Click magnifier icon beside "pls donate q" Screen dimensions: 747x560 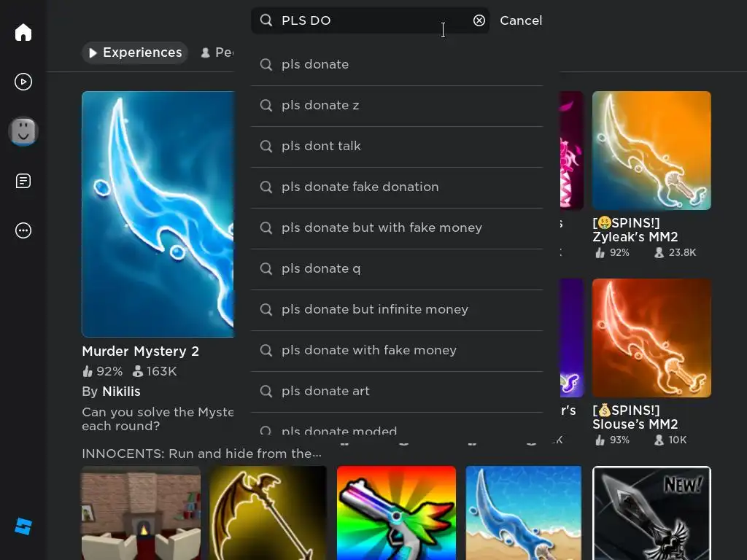[266, 268]
